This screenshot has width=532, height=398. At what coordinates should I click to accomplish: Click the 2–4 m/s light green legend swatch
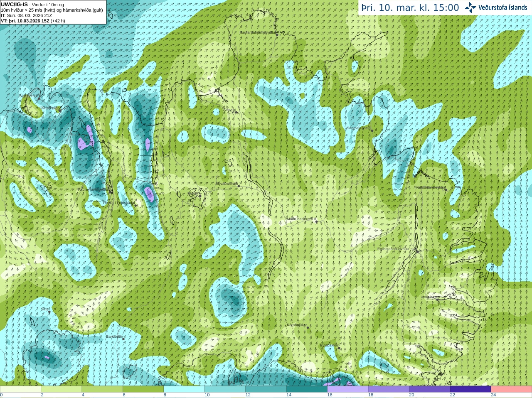(62, 389)
